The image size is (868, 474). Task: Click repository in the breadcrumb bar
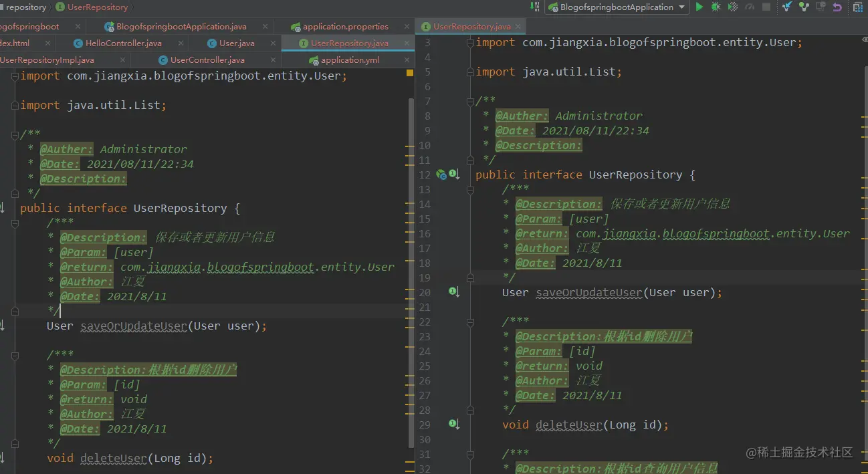coord(26,7)
